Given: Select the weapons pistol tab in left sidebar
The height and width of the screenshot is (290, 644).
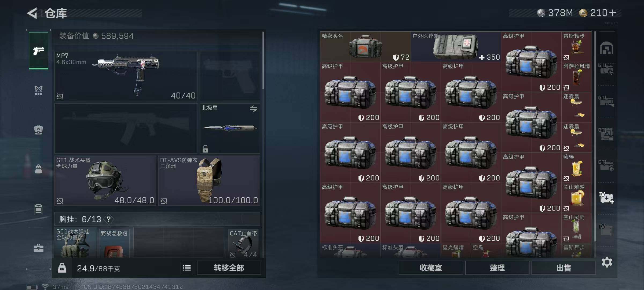Looking at the screenshot, I should (x=39, y=50).
